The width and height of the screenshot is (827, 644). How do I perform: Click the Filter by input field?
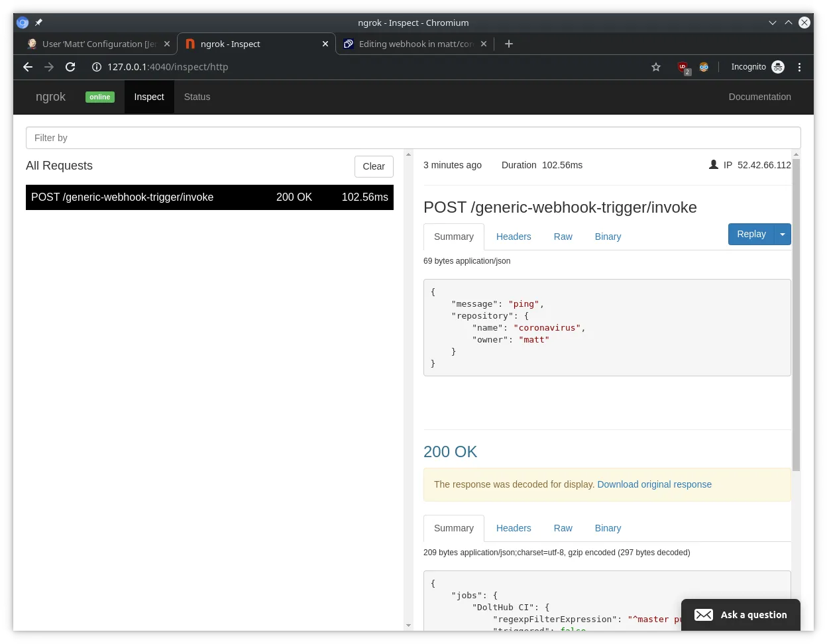point(413,138)
